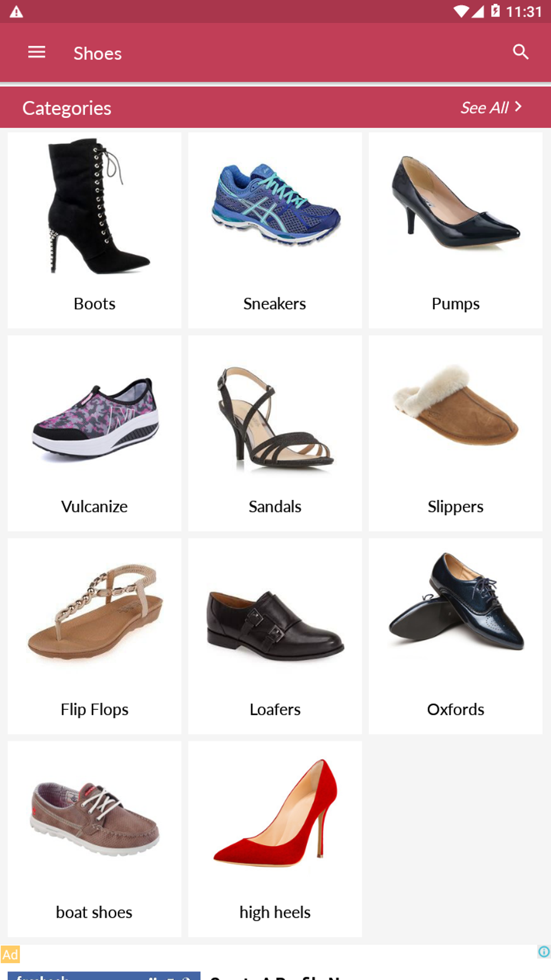
Task: Tap the Ad label badge
Action: click(x=10, y=954)
